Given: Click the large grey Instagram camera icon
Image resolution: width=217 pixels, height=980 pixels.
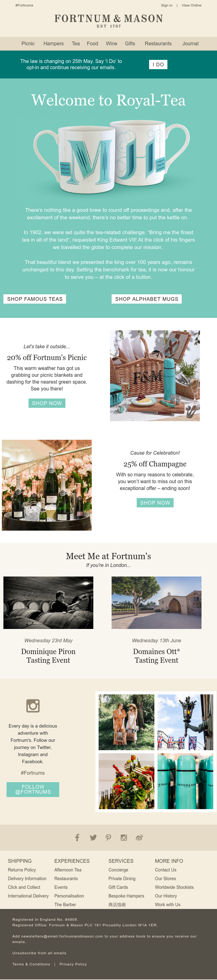Looking at the screenshot, I should tap(33, 706).
